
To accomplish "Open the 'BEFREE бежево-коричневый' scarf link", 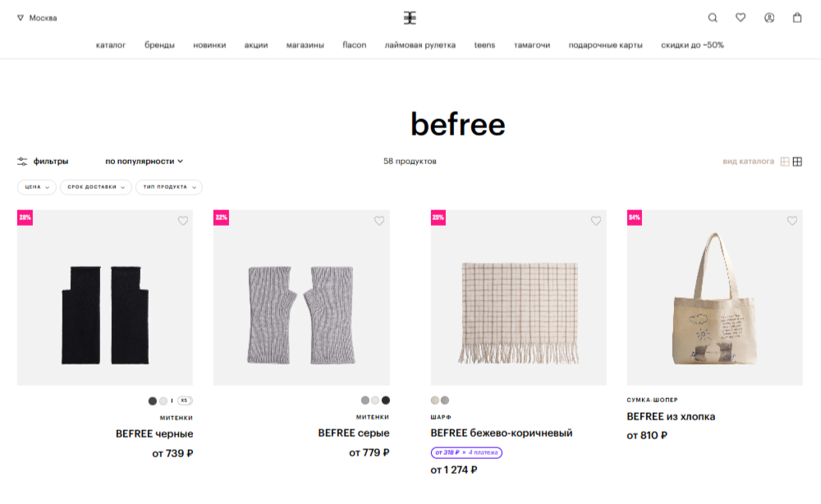I will 502,433.
